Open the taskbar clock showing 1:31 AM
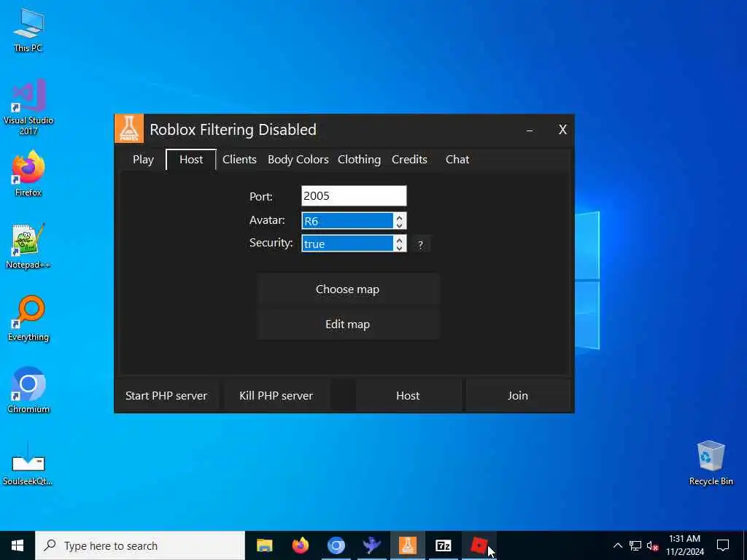Image resolution: width=747 pixels, height=560 pixels. click(x=684, y=545)
